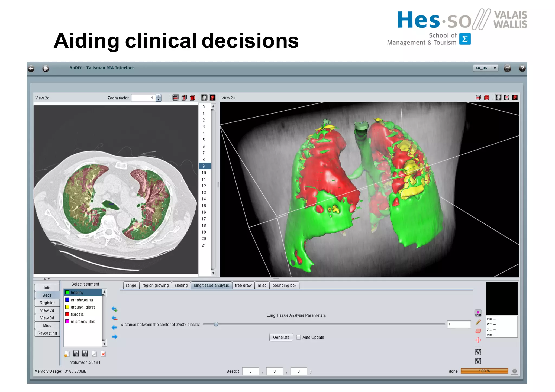Screen dimensions: 555x392
Task: Open the View 2d side panel button
Action: 47,310
